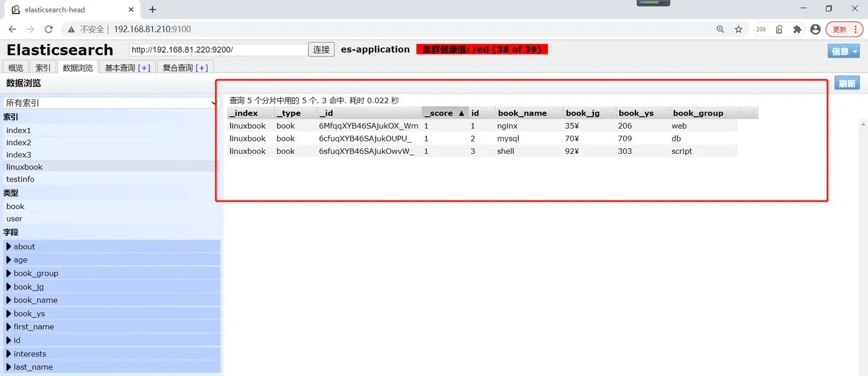
Task: Select the book type
Action: (x=112, y=206)
